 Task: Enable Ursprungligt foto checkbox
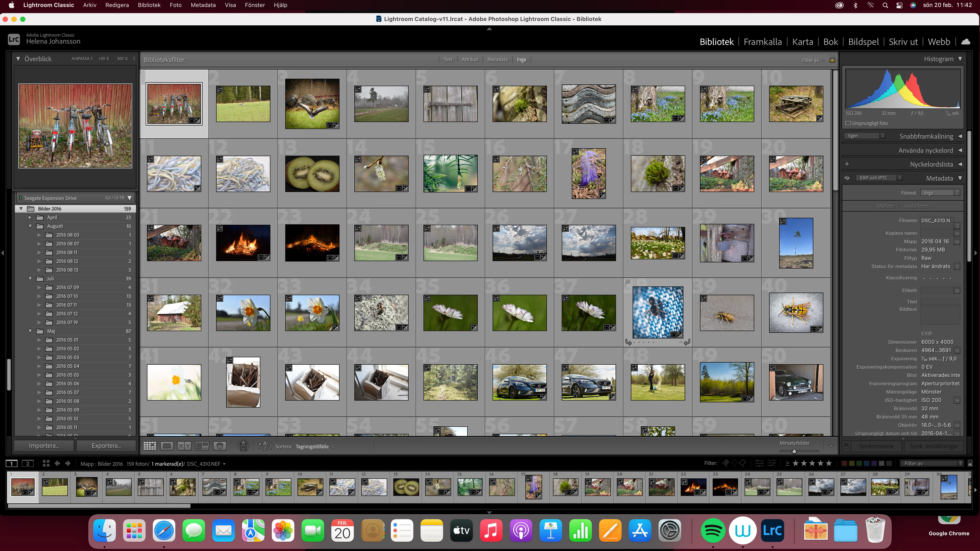pos(848,123)
